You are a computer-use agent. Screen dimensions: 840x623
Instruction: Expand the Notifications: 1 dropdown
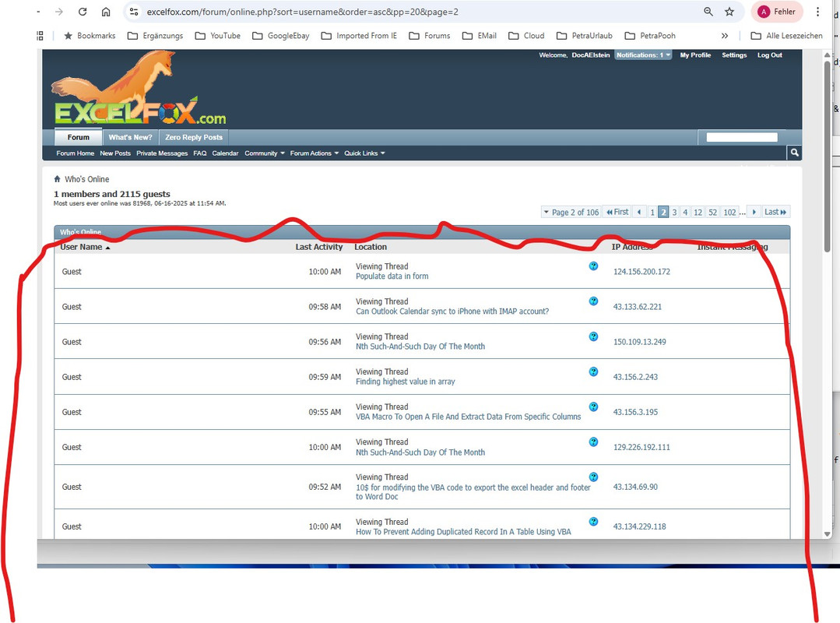643,55
